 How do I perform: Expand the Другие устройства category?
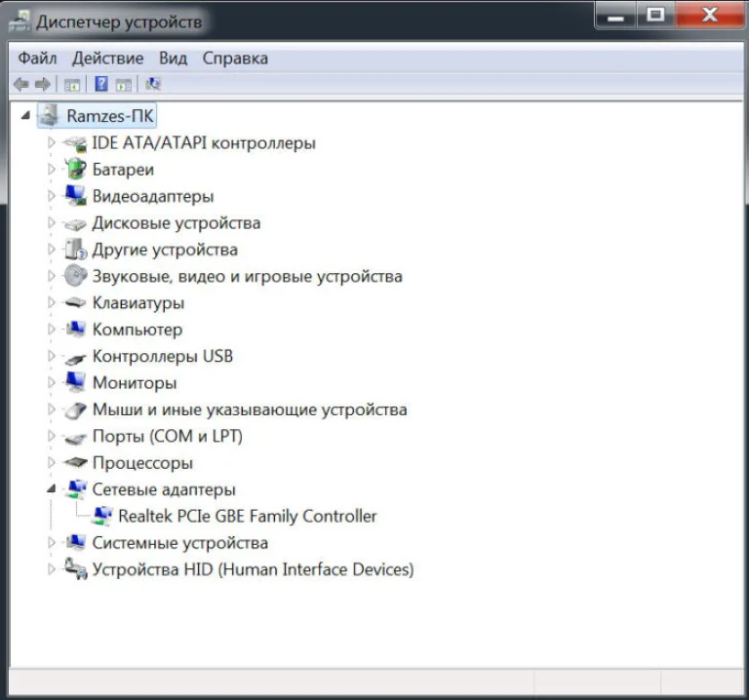(x=51, y=249)
